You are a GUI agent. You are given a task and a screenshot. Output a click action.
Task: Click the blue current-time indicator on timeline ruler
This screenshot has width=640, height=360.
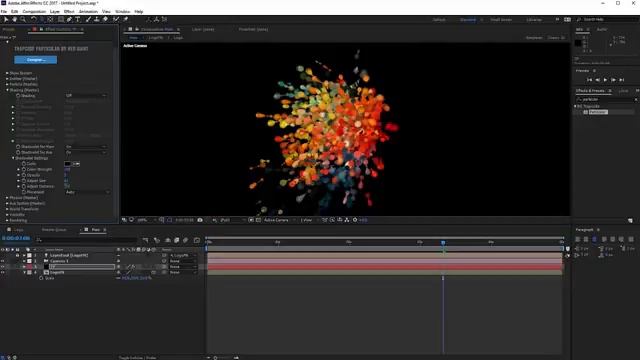pos(443,242)
